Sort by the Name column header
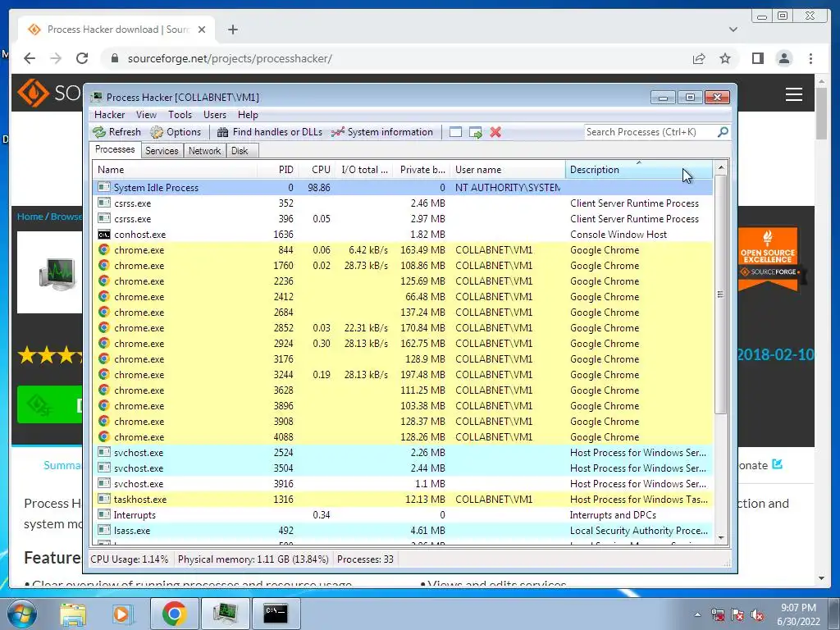840x630 pixels. click(x=175, y=170)
